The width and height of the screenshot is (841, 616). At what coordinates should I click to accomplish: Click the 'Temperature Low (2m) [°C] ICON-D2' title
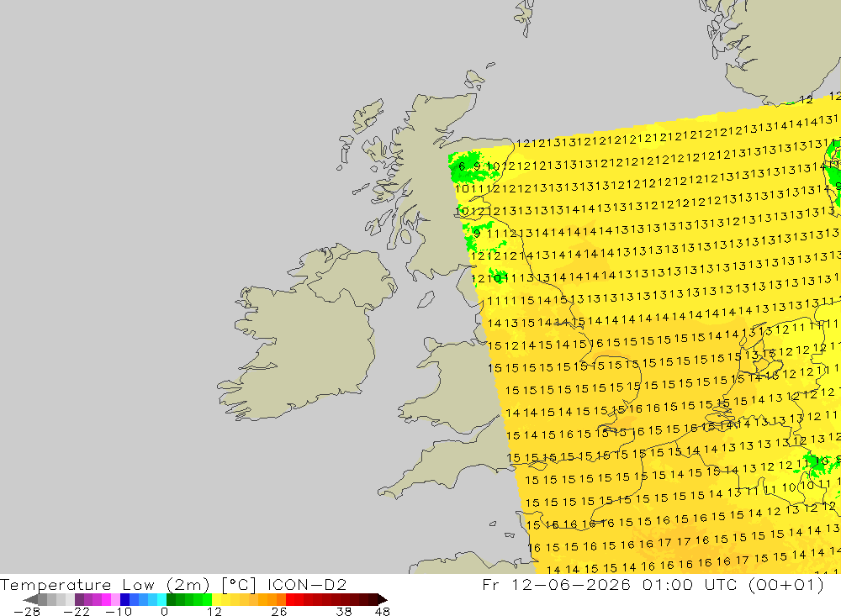[173, 584]
